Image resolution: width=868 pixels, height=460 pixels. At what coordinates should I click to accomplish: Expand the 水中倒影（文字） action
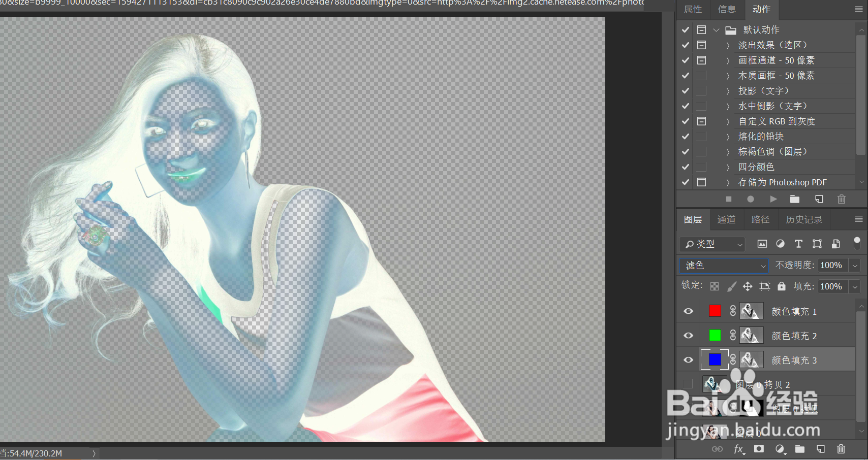(728, 106)
